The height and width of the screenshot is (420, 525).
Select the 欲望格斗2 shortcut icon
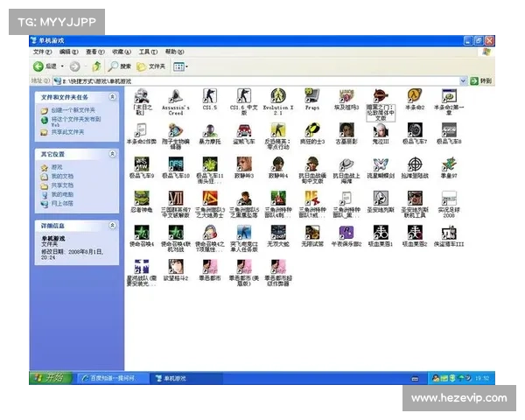(176, 267)
